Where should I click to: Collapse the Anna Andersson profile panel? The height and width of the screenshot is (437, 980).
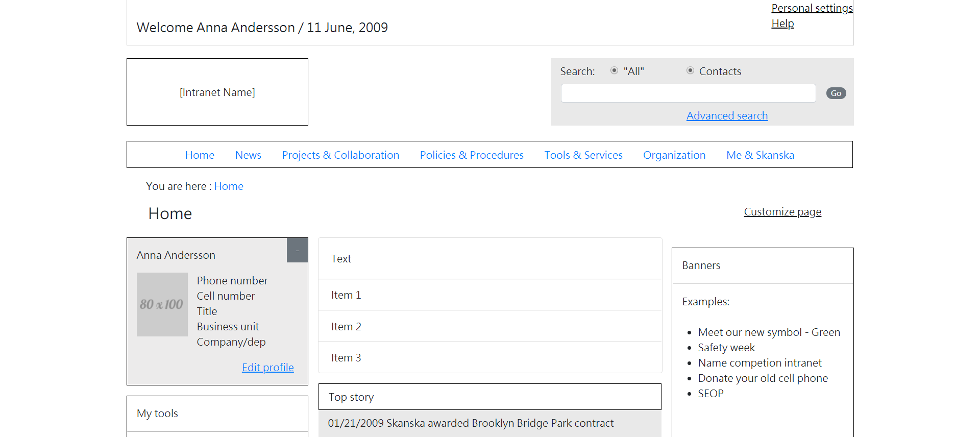pyautogui.click(x=297, y=250)
